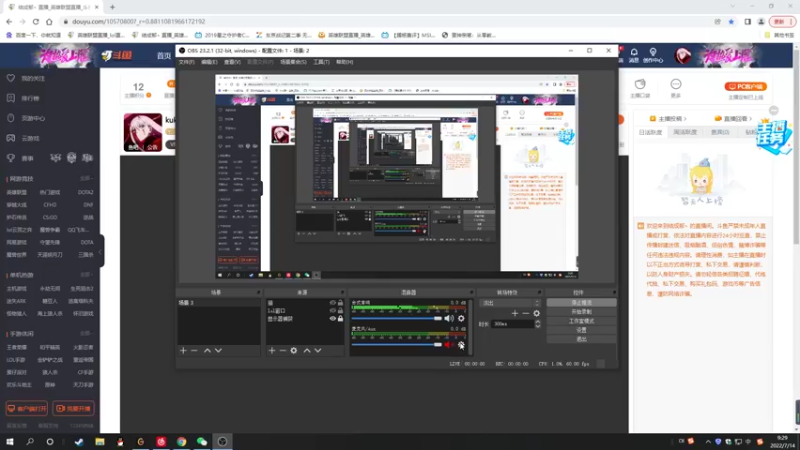The height and width of the screenshot is (450, 800).
Task: Move source up in Sources panel
Action: (307, 351)
